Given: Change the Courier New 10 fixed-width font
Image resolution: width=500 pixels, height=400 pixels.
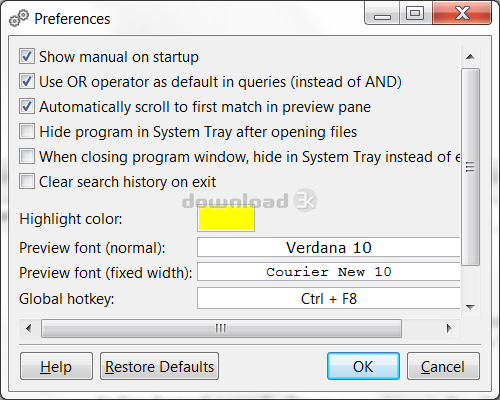Looking at the screenshot, I should click(x=329, y=272).
